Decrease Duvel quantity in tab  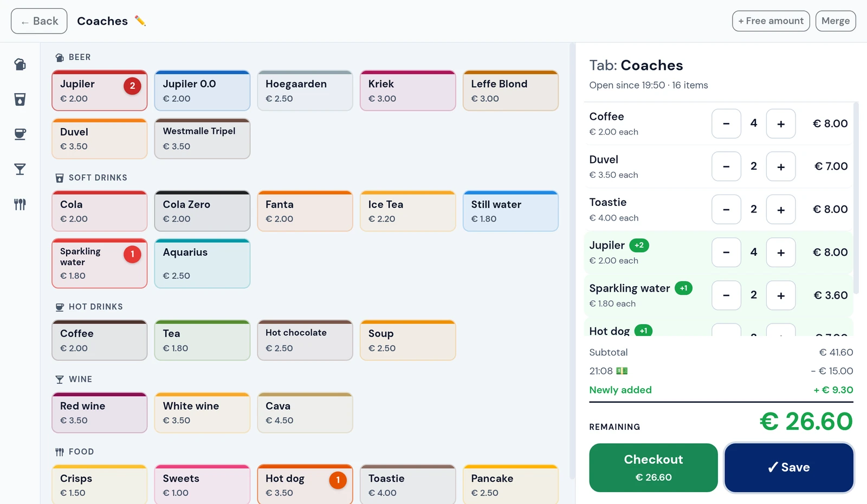pyautogui.click(x=726, y=166)
